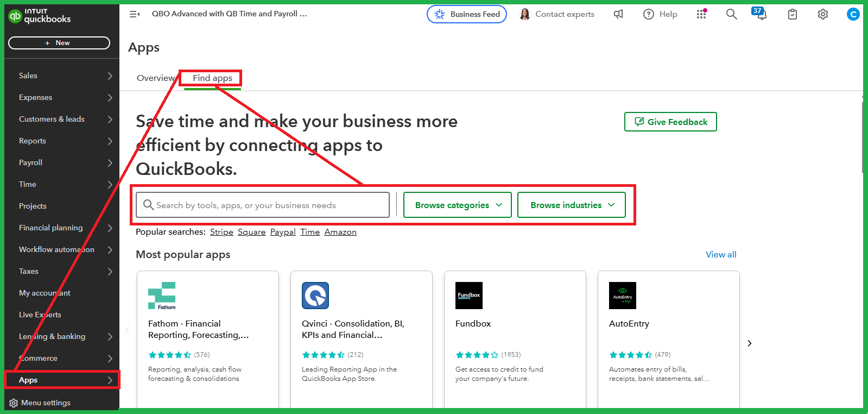
Task: Click the Menu settings gear icon
Action: click(14, 403)
